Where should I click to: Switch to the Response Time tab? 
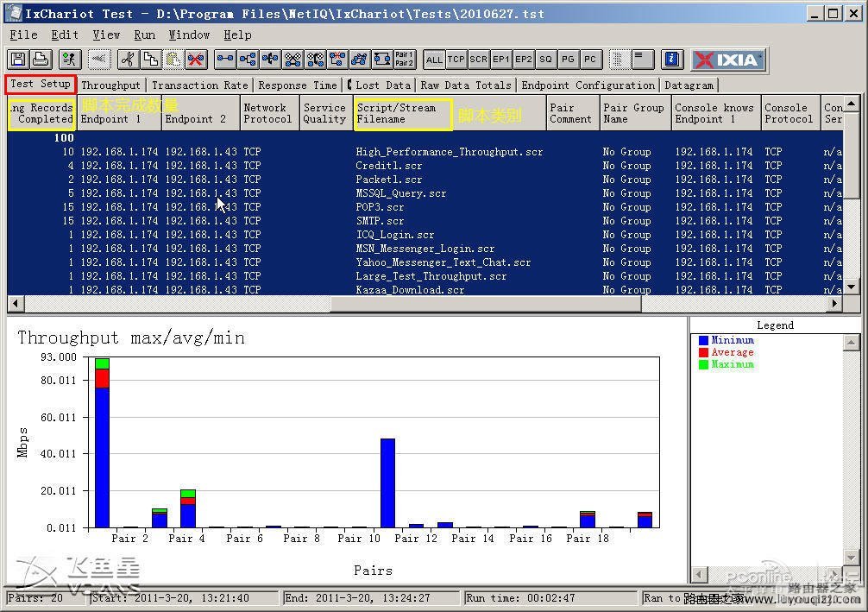[298, 85]
